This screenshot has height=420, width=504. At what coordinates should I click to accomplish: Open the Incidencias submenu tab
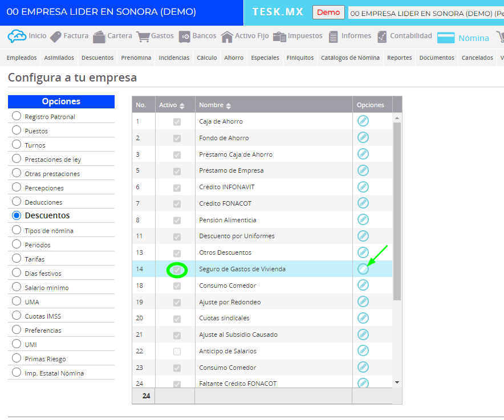click(x=174, y=58)
